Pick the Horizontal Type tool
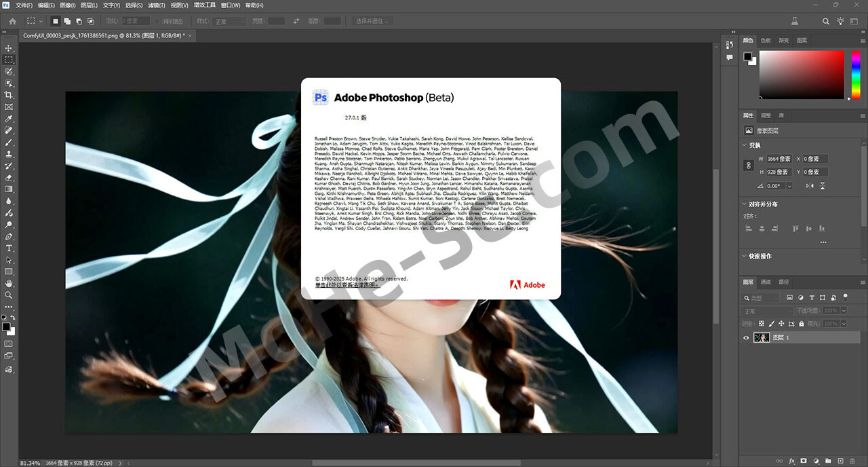This screenshot has width=868, height=467. tap(9, 248)
